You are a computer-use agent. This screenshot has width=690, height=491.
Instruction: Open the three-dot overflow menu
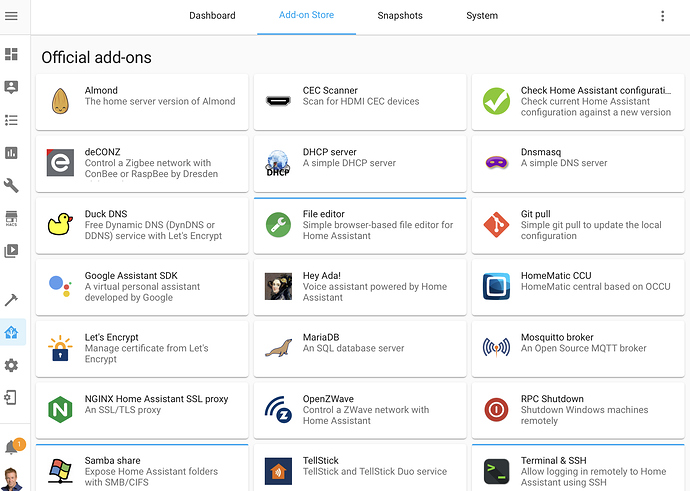(x=662, y=16)
